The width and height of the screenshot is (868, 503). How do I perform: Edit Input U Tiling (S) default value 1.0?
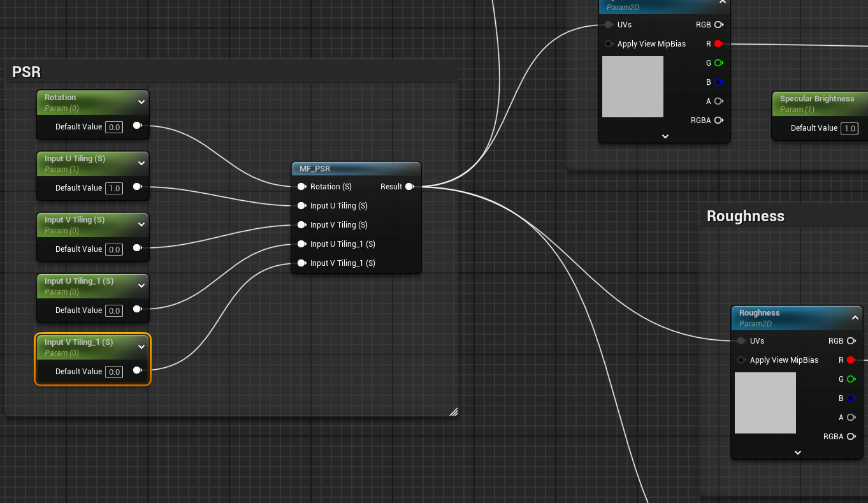[114, 188]
